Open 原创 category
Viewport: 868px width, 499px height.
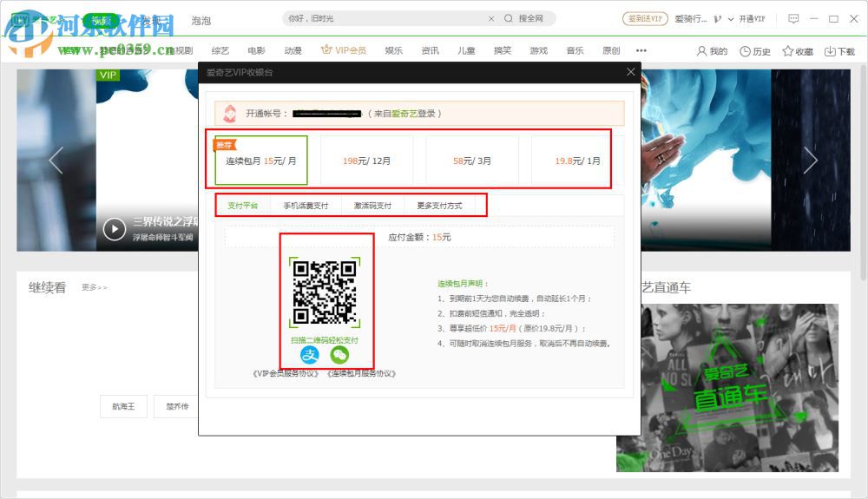click(611, 51)
